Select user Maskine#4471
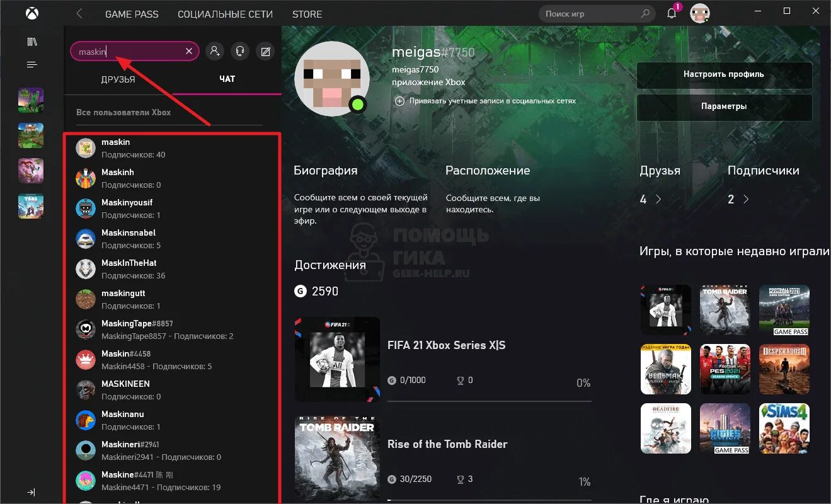The image size is (831, 504). click(x=173, y=481)
